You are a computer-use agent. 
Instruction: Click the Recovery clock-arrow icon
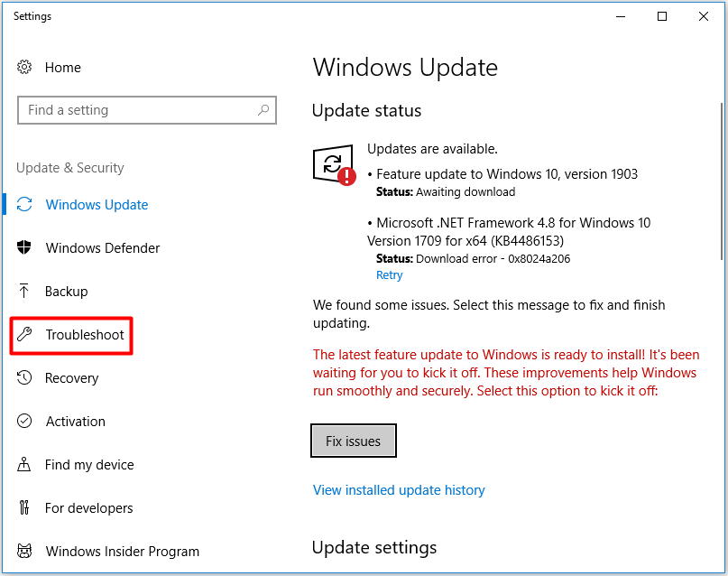point(24,377)
